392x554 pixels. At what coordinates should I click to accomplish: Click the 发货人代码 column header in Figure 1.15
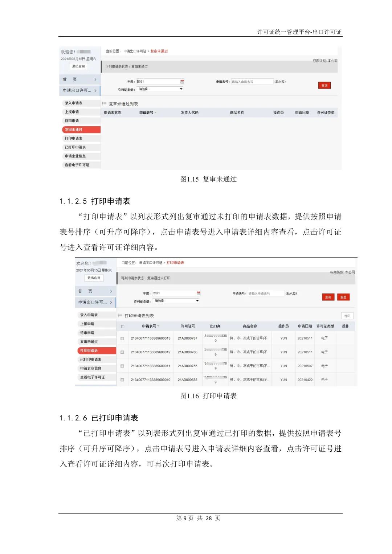pos(190,113)
